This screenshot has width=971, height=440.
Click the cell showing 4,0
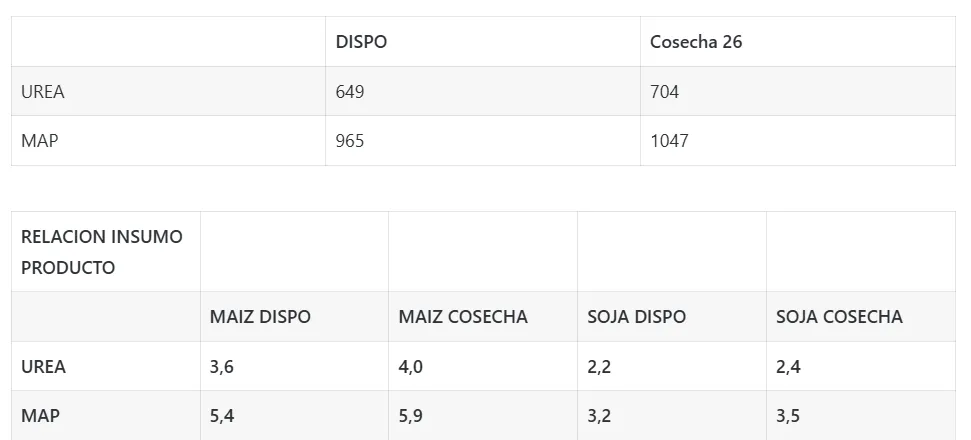(x=411, y=367)
